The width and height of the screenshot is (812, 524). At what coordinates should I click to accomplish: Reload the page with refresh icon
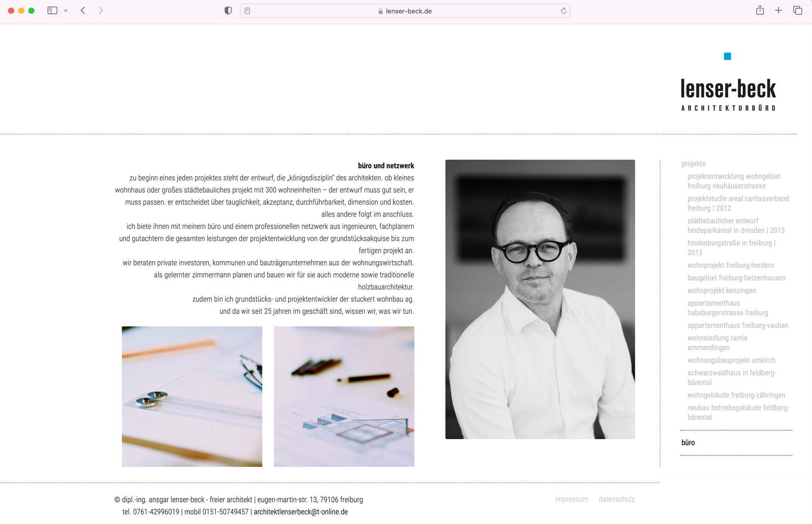pyautogui.click(x=563, y=11)
